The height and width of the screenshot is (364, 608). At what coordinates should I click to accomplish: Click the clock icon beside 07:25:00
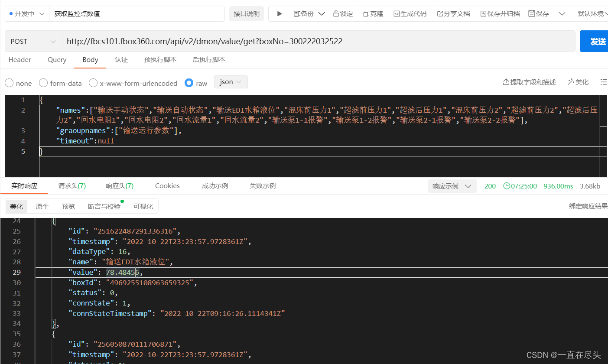pyautogui.click(x=507, y=186)
